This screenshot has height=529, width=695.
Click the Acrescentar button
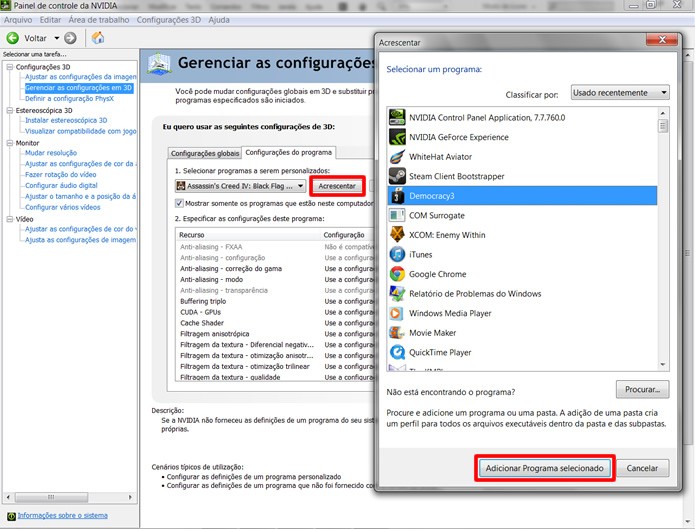337,186
